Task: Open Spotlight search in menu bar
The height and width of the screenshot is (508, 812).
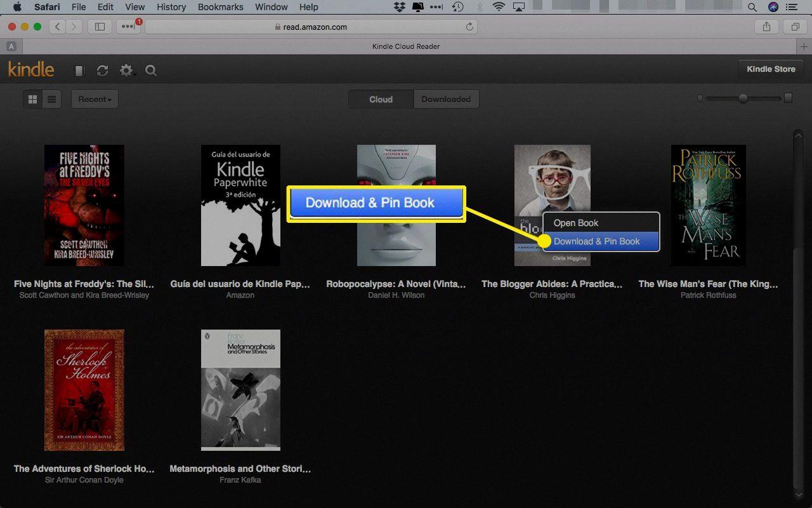Action: pyautogui.click(x=752, y=7)
